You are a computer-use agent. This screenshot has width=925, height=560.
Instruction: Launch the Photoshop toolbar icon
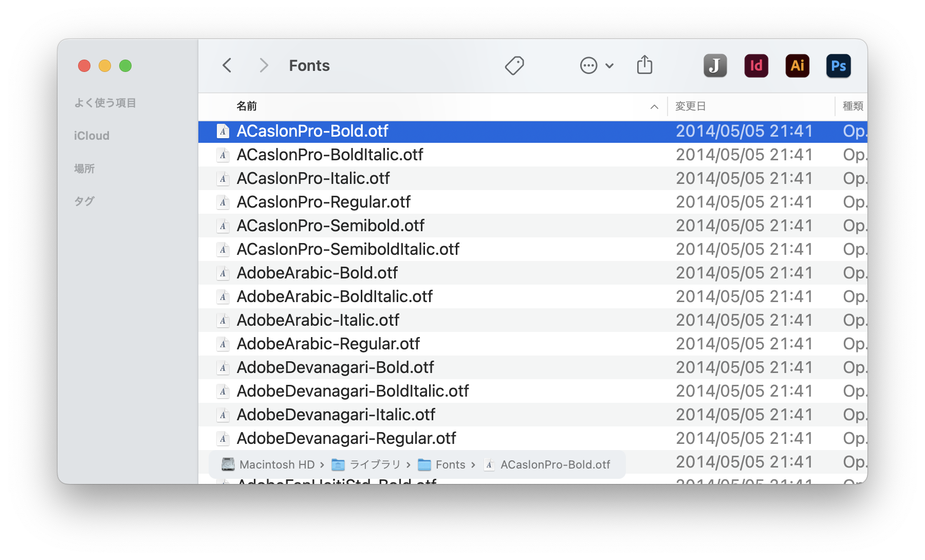pyautogui.click(x=838, y=66)
